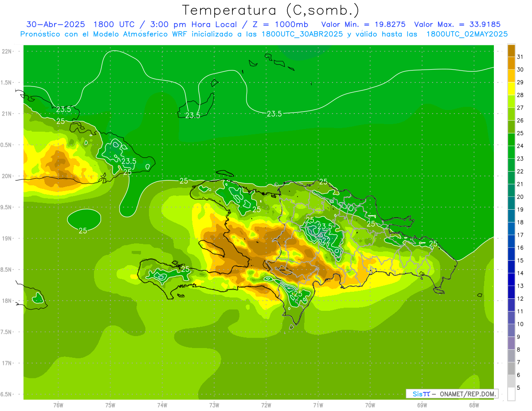This screenshot has width=532, height=411.
Task: Click the legend swatch between 19 and 20
Action: 511,203
